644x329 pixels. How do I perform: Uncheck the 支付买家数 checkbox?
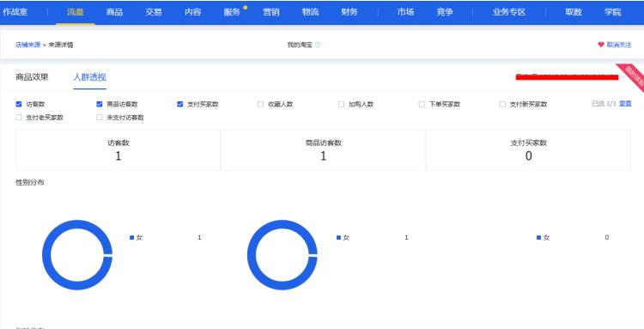(180, 104)
